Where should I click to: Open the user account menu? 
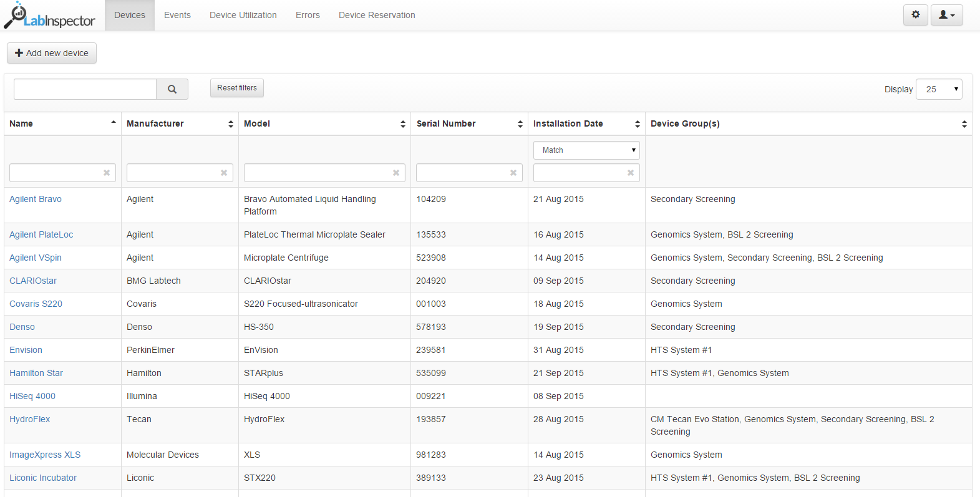pos(946,15)
